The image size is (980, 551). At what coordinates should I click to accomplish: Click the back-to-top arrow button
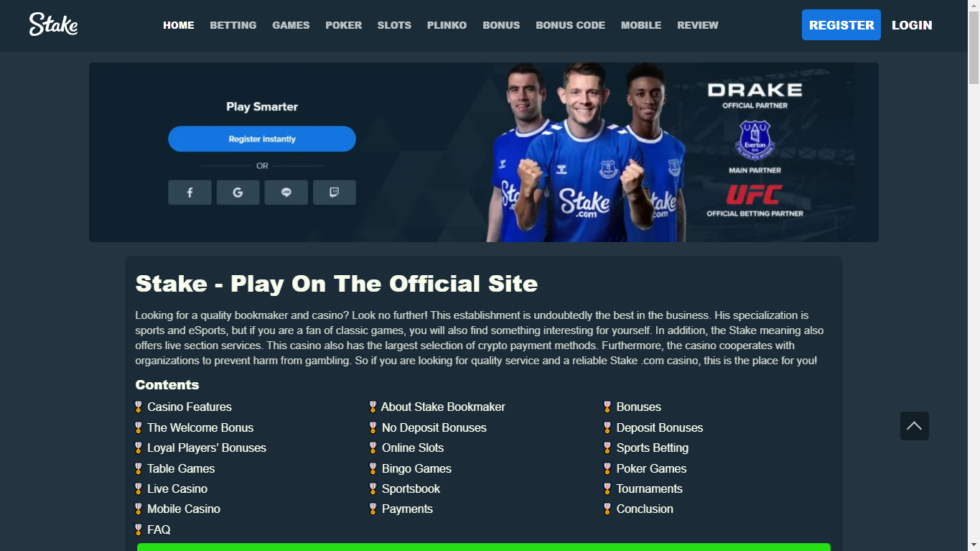tap(914, 426)
